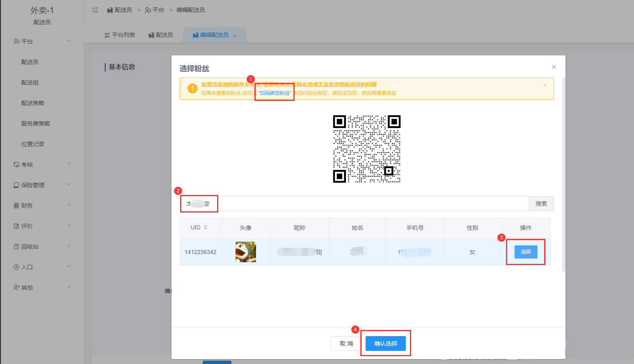Collapse sidebar with the fold menu icon
Image resolution: width=634 pixels, height=364 pixels.
click(95, 10)
